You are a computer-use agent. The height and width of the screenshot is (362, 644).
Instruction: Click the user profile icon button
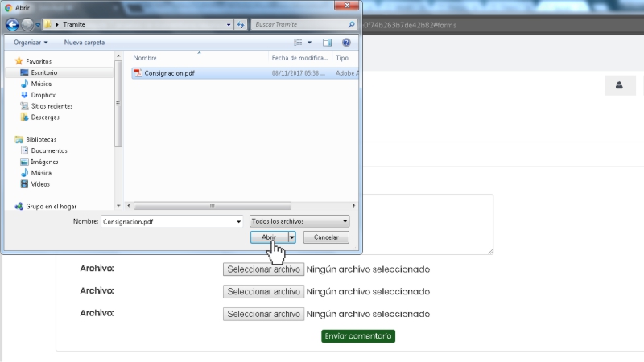[620, 85]
